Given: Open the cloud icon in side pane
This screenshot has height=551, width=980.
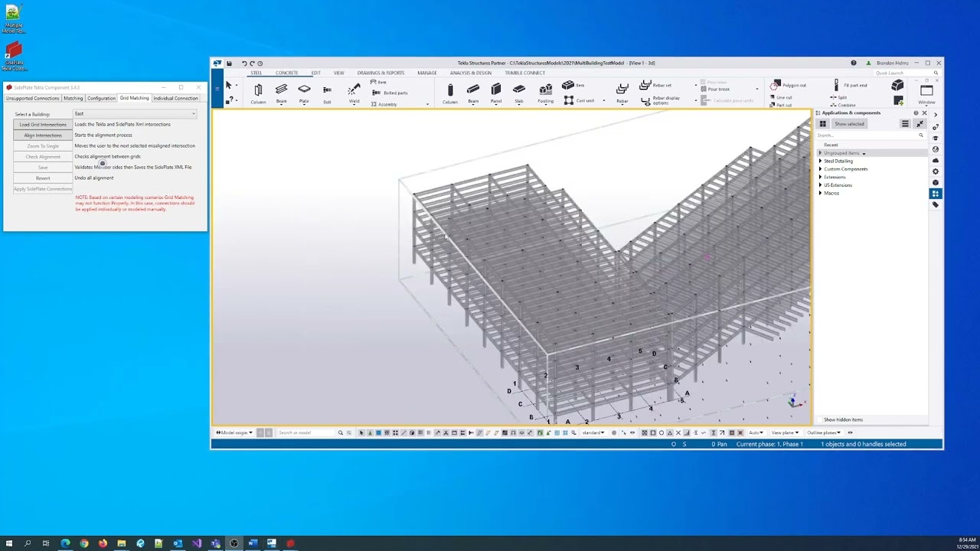Looking at the screenshot, I should (x=936, y=161).
